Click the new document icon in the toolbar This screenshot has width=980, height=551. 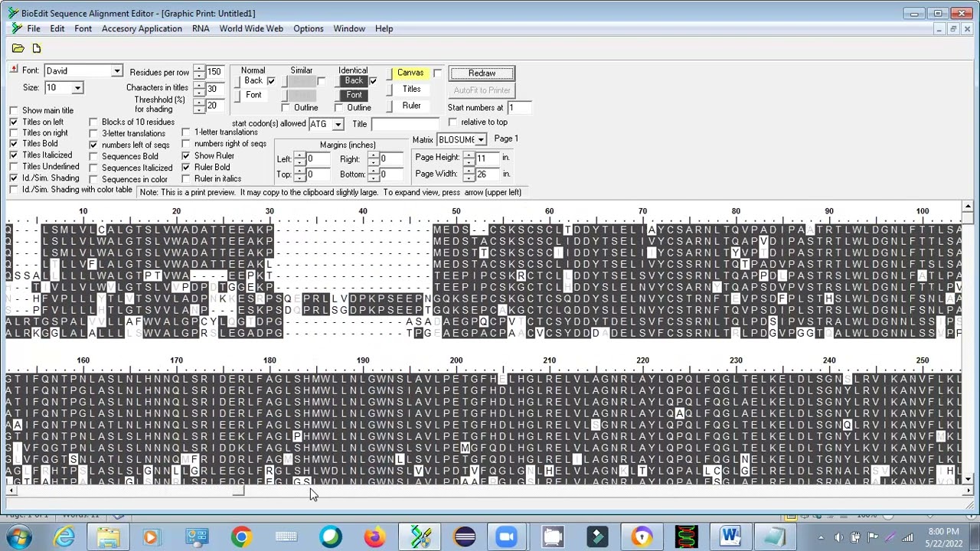(36, 48)
